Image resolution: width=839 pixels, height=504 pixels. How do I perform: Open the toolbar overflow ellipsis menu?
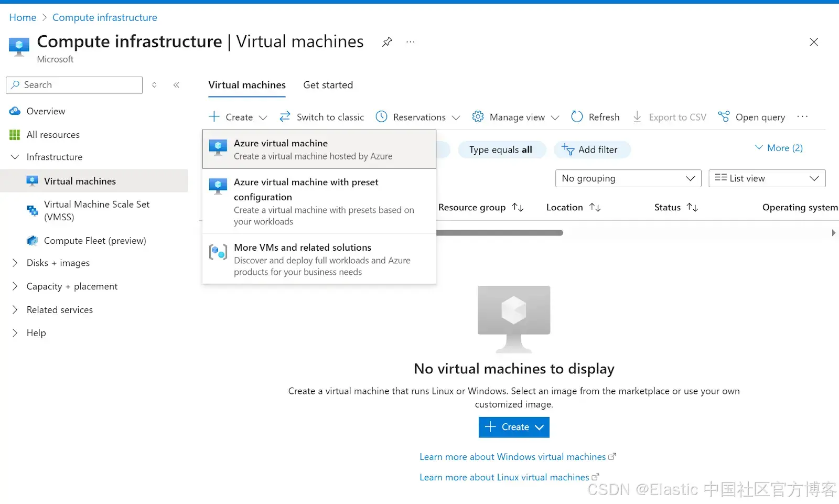[x=802, y=116]
